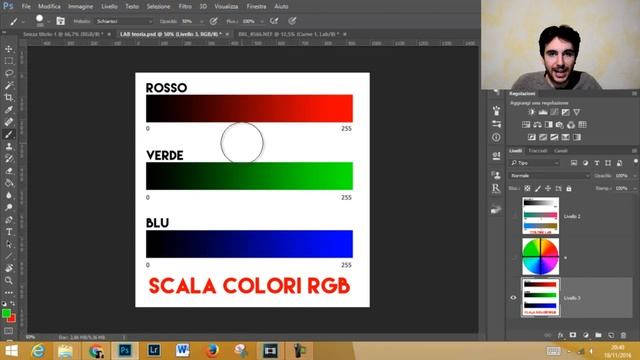Click the background red color swatch

(12, 318)
